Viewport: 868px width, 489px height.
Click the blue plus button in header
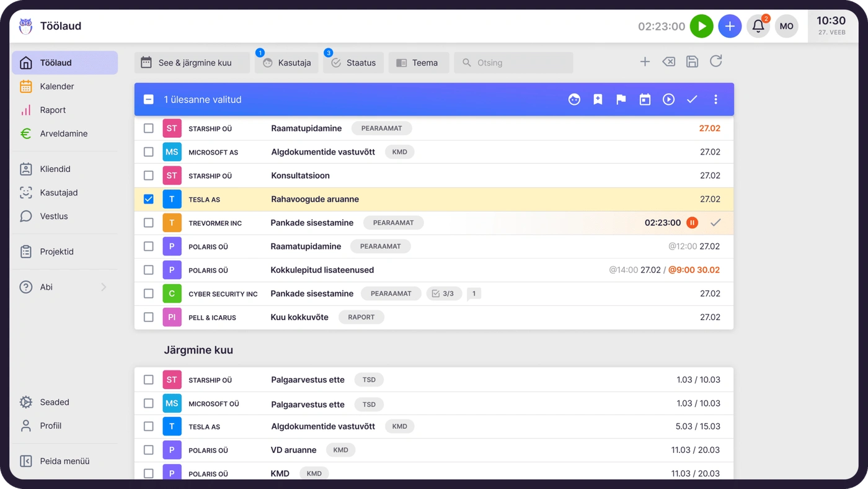click(x=730, y=26)
